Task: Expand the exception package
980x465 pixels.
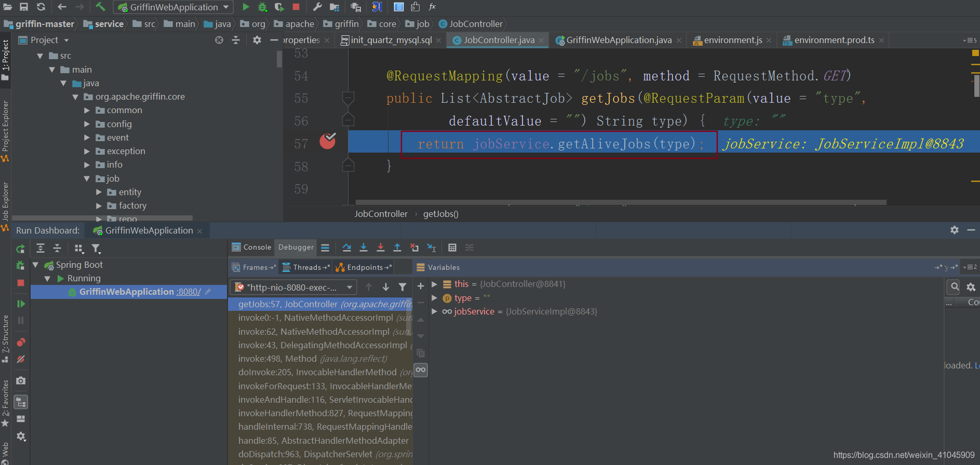Action: [87, 151]
